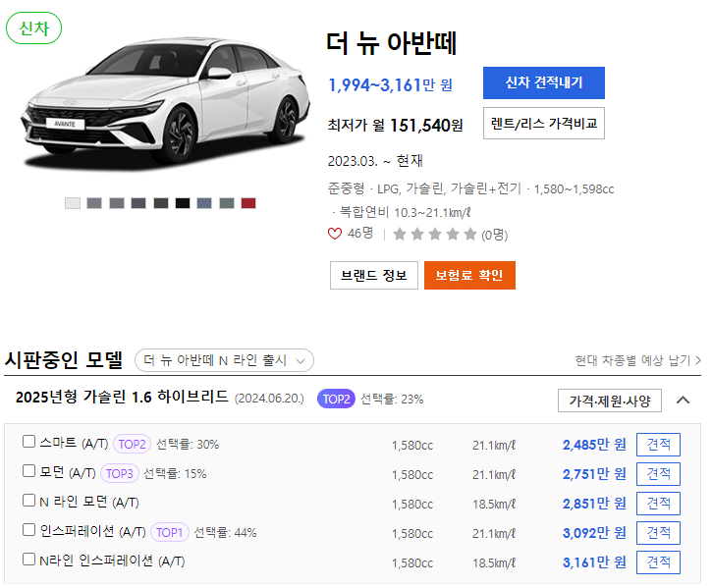Image resolution: width=712 pixels, height=588 pixels.
Task: Click the 브랜드 정보 button
Action: (x=374, y=275)
